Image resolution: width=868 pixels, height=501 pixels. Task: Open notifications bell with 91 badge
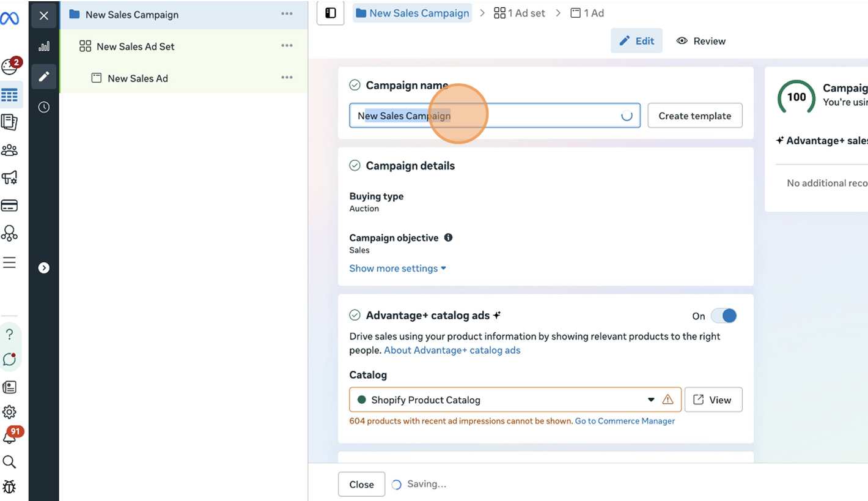coord(10,437)
